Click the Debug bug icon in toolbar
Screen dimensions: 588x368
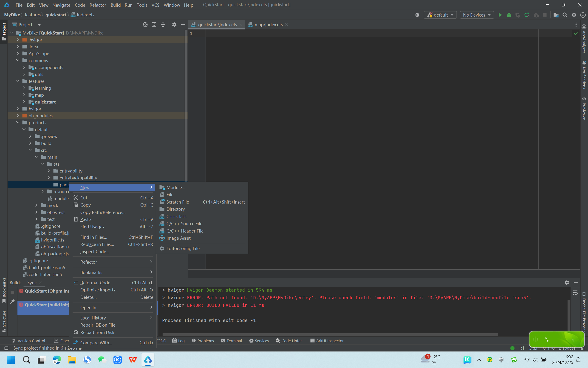tap(509, 15)
